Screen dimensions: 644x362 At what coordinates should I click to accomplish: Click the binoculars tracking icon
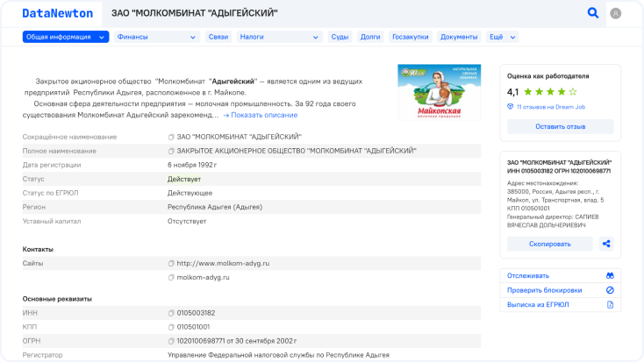coord(610,276)
